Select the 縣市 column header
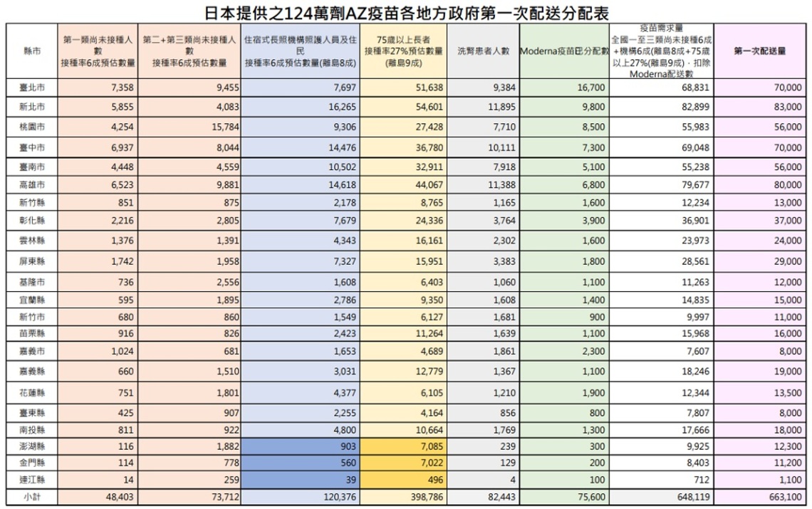The height and width of the screenshot is (509, 812). 32,51
